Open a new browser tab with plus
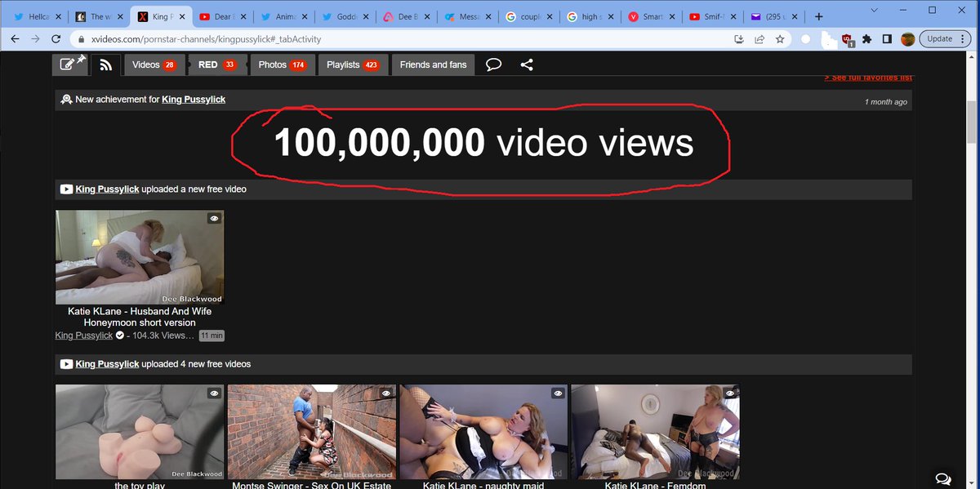The height and width of the screenshot is (489, 980). (818, 16)
